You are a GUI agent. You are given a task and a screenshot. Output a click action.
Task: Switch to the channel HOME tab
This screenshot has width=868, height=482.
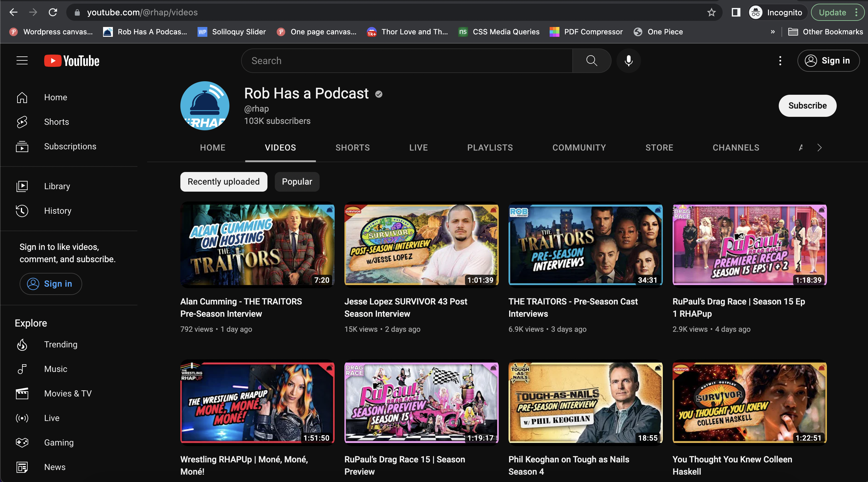(213, 147)
